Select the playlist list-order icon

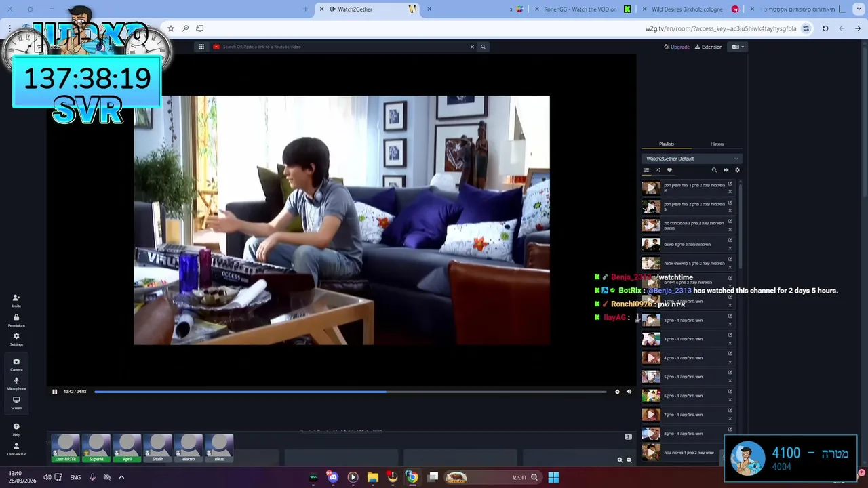click(646, 170)
